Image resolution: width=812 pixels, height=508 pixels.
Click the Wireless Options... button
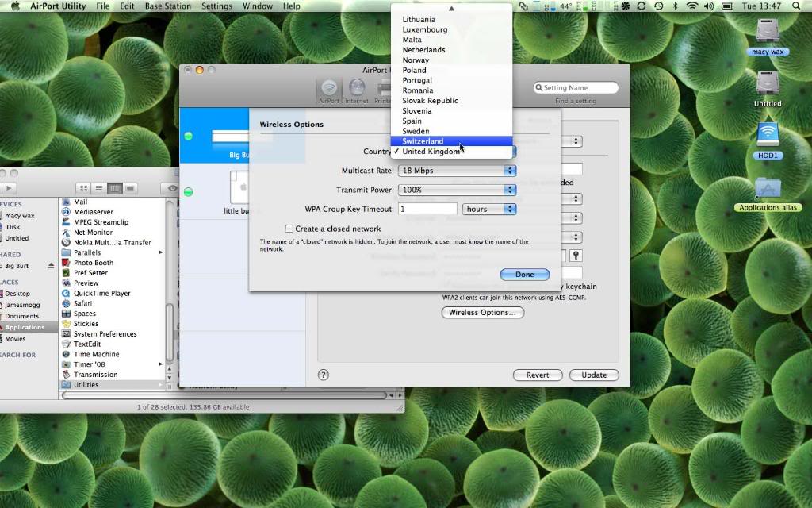tap(482, 313)
